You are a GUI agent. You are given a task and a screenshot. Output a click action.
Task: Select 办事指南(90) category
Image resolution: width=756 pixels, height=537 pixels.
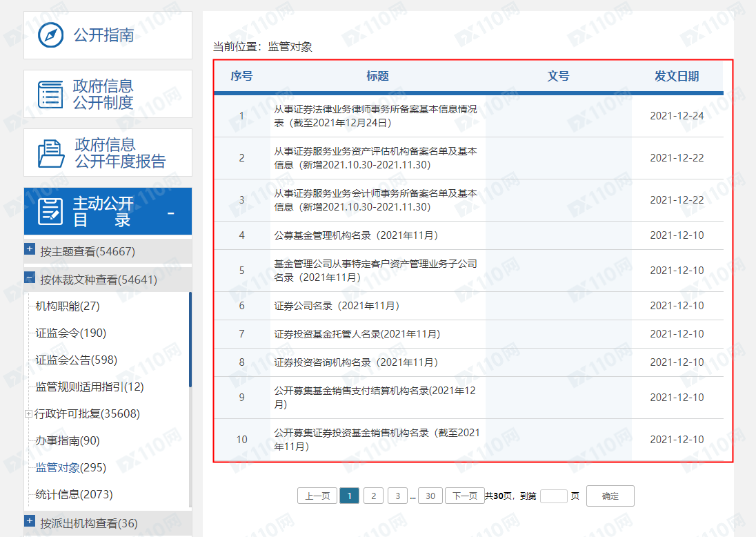pos(68,440)
